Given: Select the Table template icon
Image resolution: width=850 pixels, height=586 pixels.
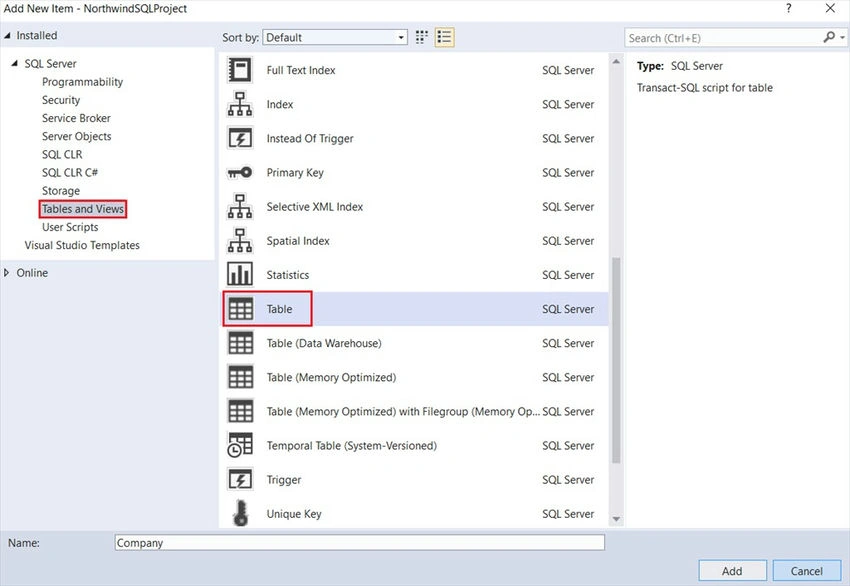Looking at the screenshot, I should [x=240, y=309].
